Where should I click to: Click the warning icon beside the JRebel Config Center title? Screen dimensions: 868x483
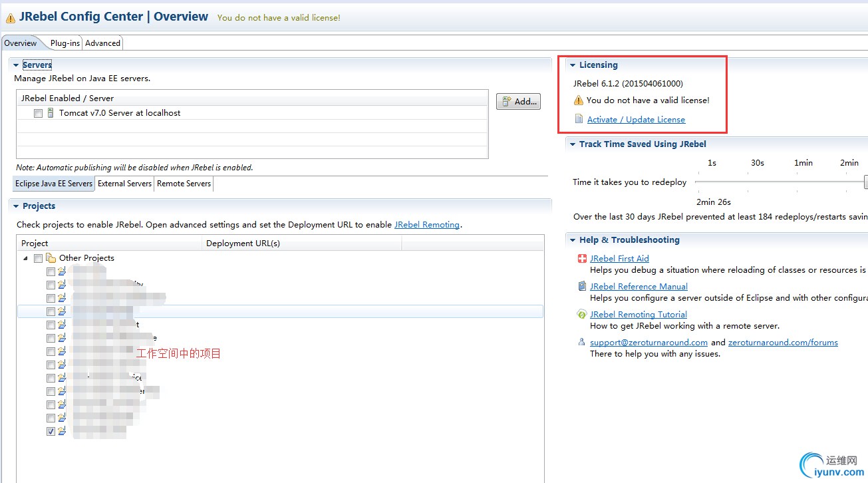[x=10, y=18]
